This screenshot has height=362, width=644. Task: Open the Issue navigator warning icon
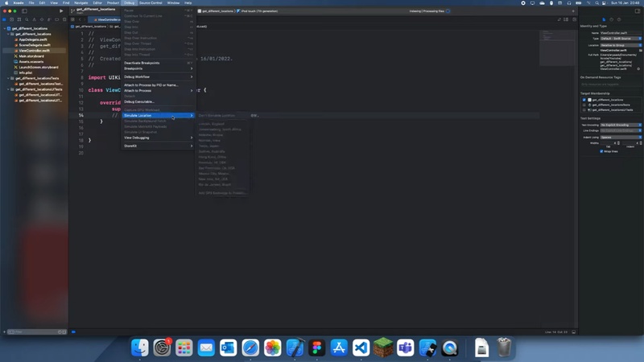pos(34,19)
